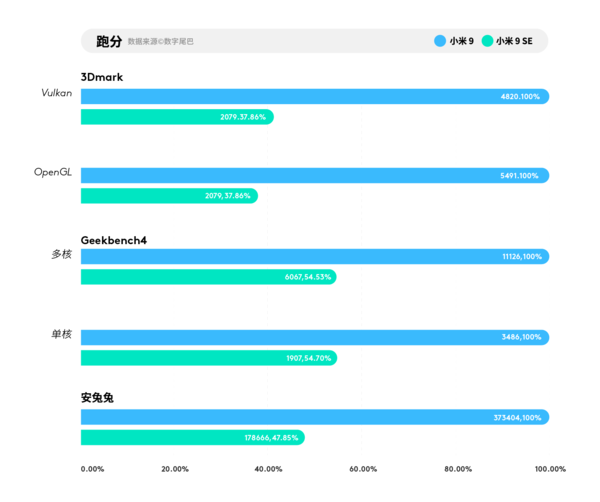
Task: Click the Vulkan green bar 2079,37.86%
Action: coord(176,117)
